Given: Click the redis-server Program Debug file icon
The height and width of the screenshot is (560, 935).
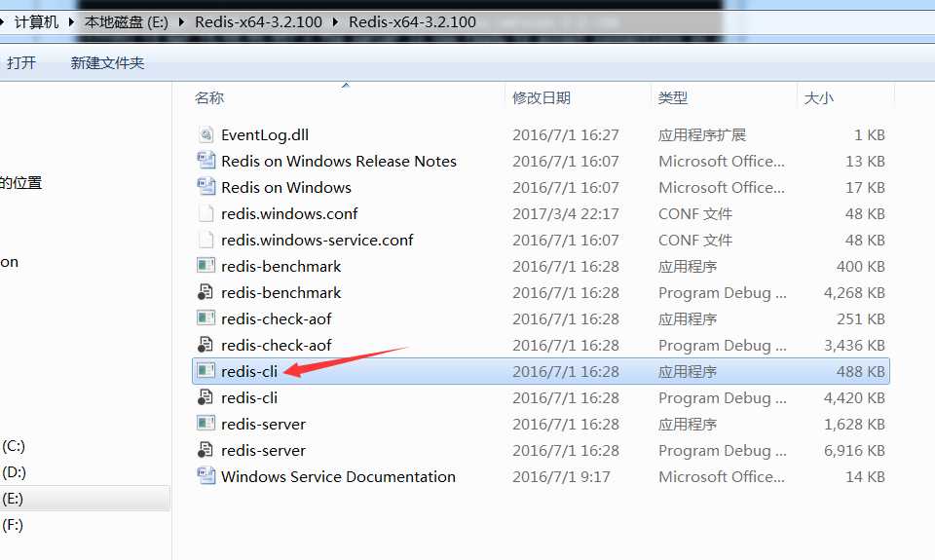Looking at the screenshot, I should [x=206, y=450].
